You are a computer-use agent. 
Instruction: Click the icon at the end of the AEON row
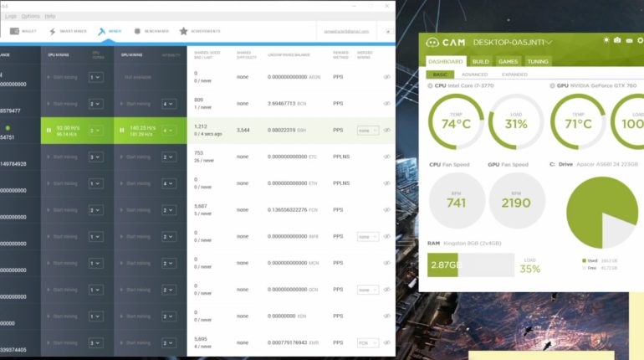[x=386, y=77]
